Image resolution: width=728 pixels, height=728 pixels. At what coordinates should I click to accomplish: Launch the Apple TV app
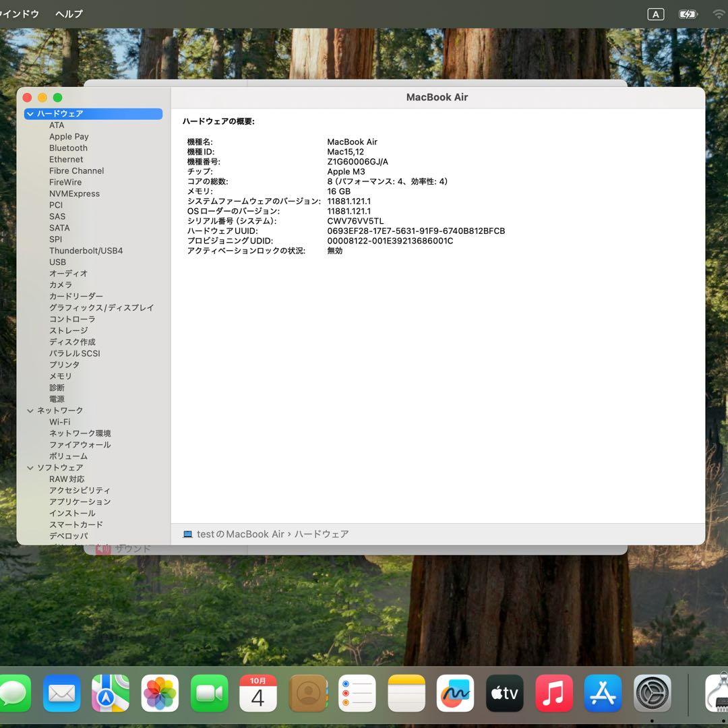[x=504, y=692]
